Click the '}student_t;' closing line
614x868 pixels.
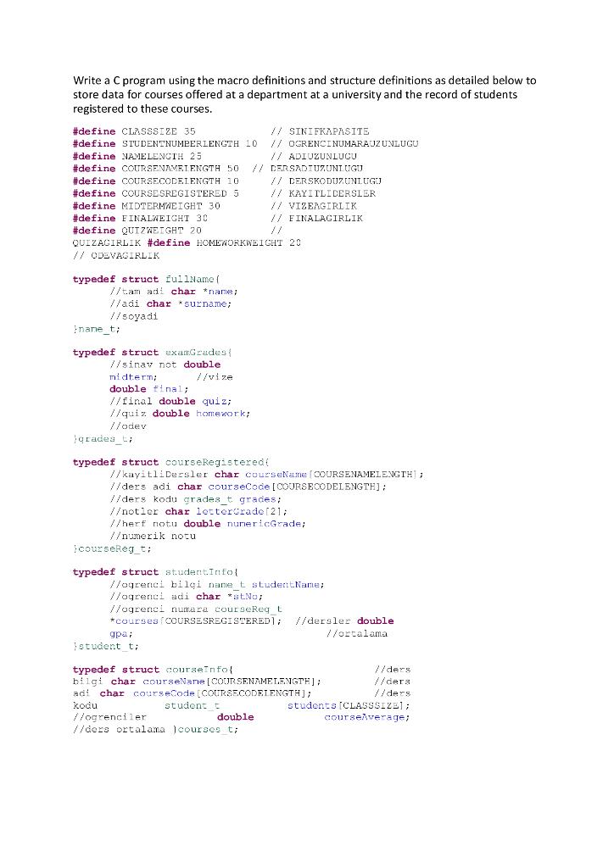105,646
